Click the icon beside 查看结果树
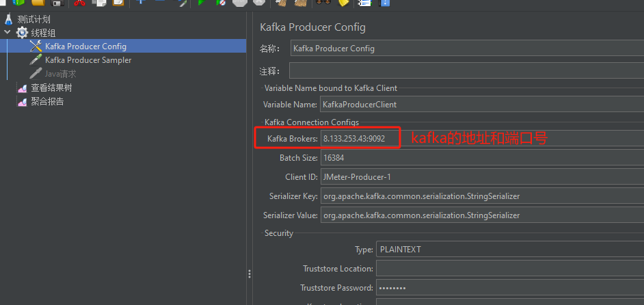Screen dimensions: 644x305 tap(22, 88)
